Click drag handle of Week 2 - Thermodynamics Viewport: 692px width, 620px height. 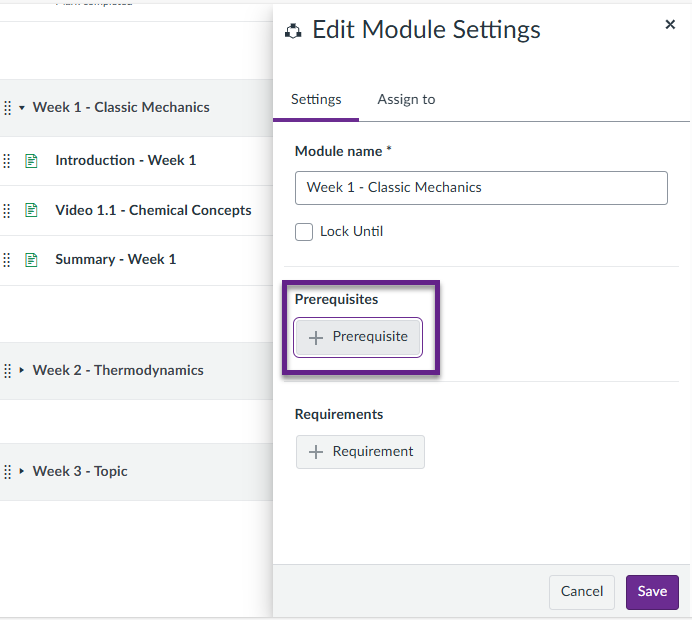coord(8,371)
